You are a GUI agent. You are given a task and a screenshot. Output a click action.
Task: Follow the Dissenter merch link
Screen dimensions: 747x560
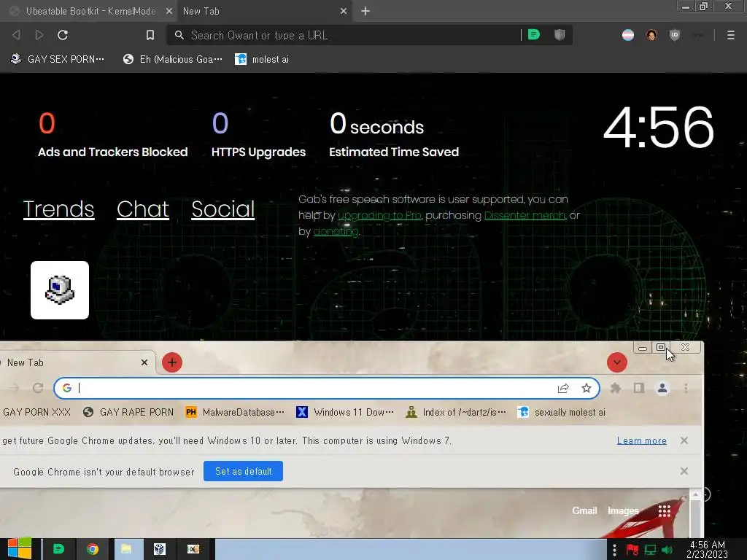point(525,215)
